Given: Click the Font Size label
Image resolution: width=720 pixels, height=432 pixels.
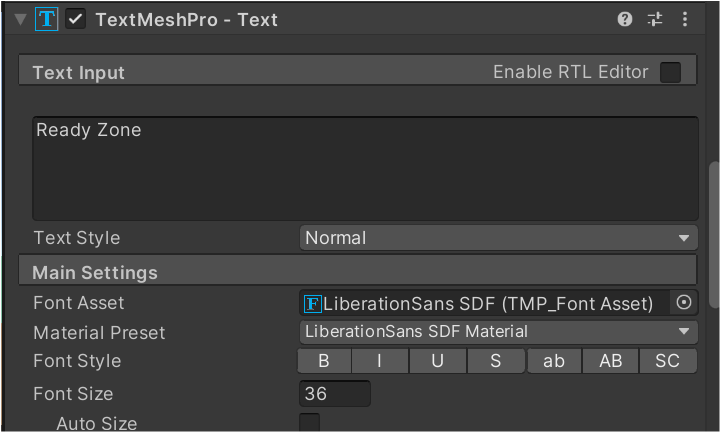Looking at the screenshot, I should click(x=73, y=394).
